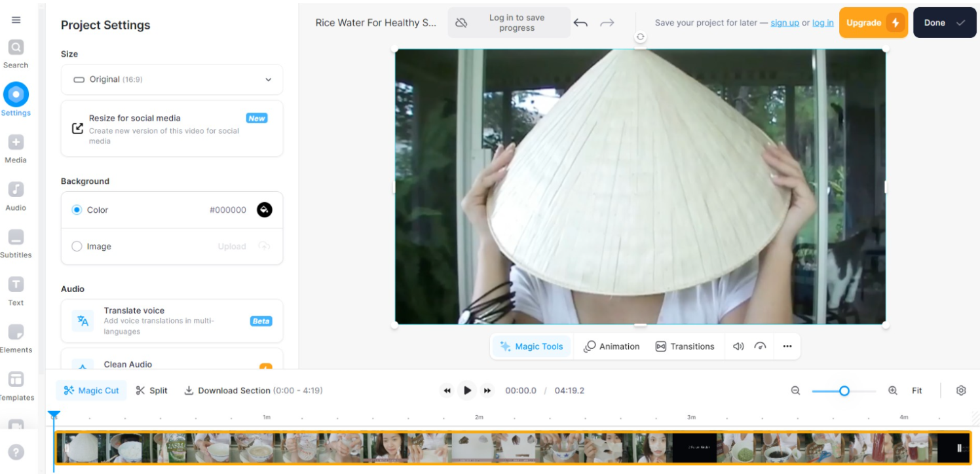The height and width of the screenshot is (474, 980).
Task: Click the volume speaker icon below the video
Action: pyautogui.click(x=738, y=346)
